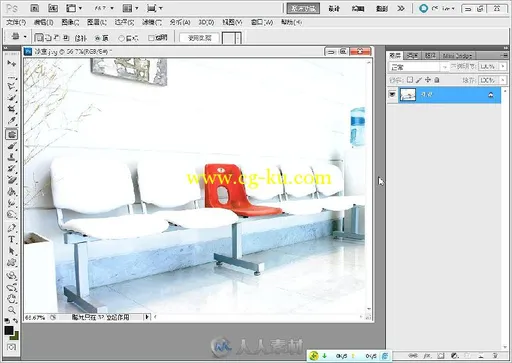
Task: Switch to the Paths (路径) tab
Action: [x=430, y=56]
